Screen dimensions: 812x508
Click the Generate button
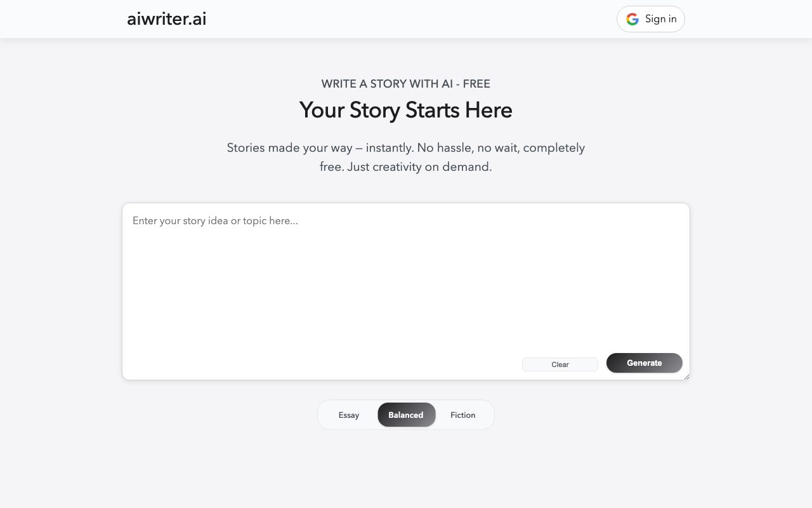[x=645, y=363]
